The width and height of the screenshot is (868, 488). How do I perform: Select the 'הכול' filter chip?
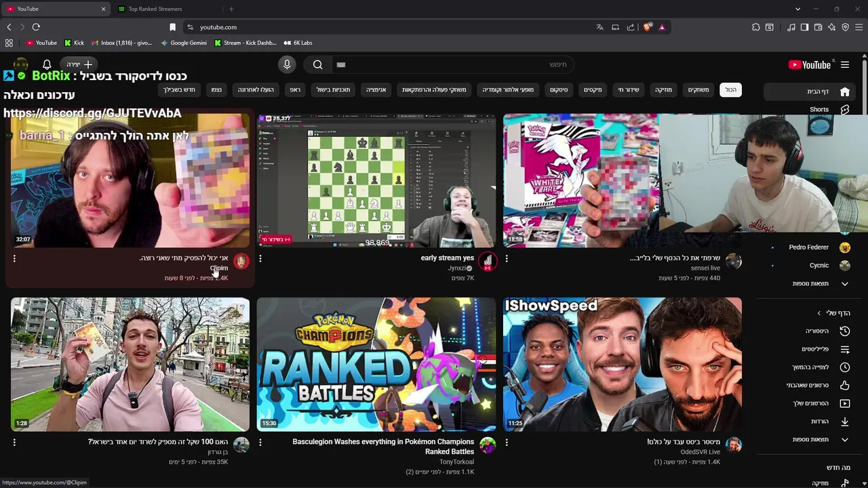tap(730, 89)
